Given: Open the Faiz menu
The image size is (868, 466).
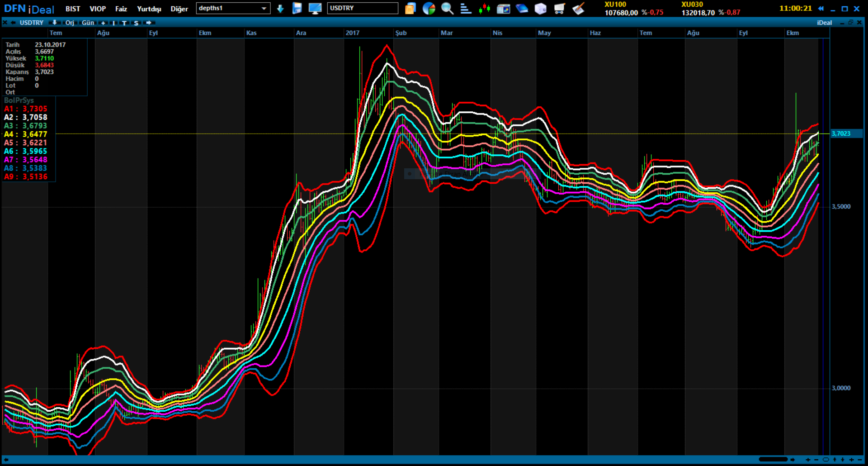Looking at the screenshot, I should tap(121, 9).
